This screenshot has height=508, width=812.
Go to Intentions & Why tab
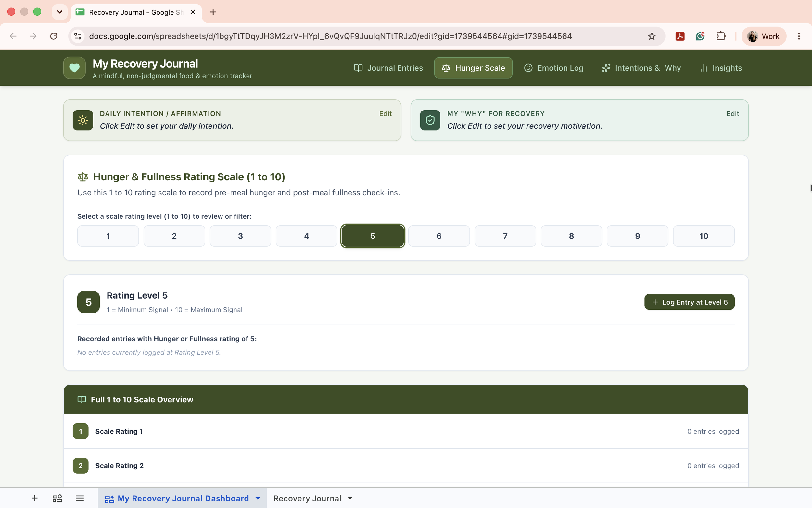pos(641,68)
